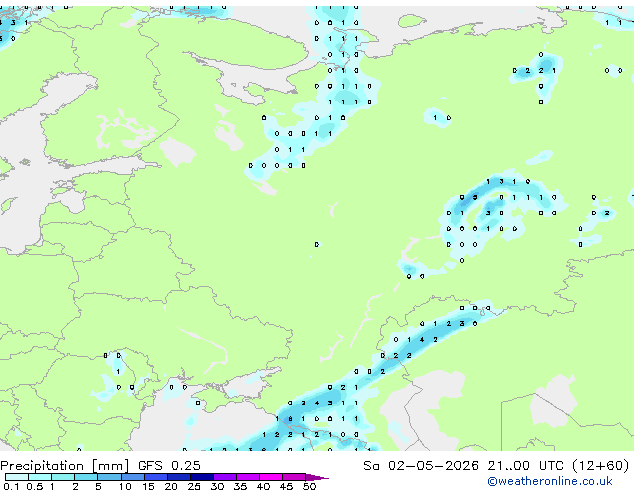Click the date '02-05-2026' text
The image size is (634, 490).
tap(433, 465)
